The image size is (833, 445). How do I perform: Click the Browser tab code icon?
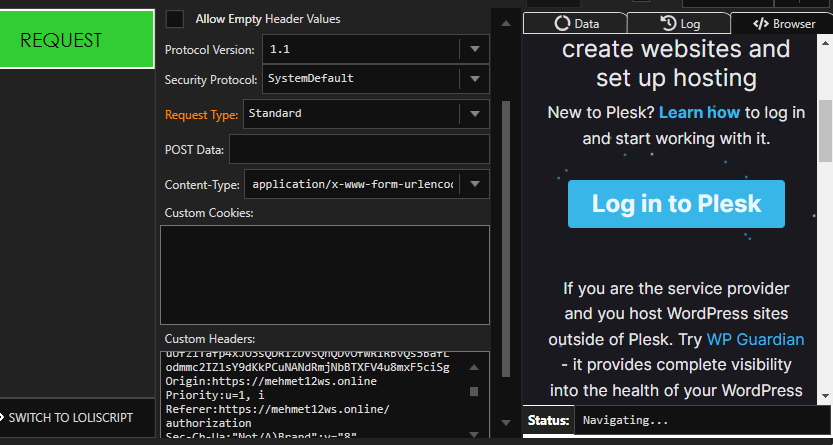[761, 23]
